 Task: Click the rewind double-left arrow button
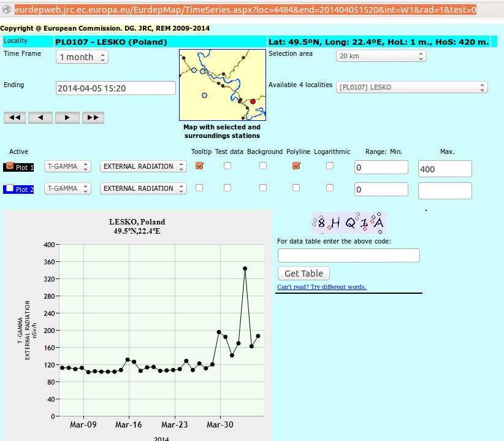[15, 118]
